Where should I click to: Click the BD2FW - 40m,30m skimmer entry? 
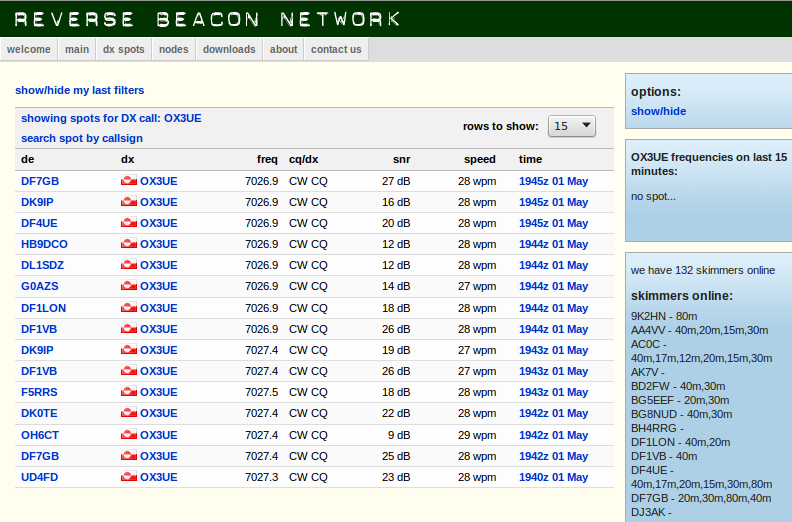[x=678, y=387]
